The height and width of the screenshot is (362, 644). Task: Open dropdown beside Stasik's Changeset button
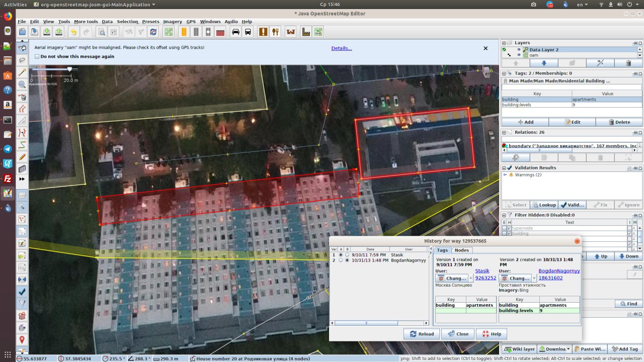[x=471, y=278]
